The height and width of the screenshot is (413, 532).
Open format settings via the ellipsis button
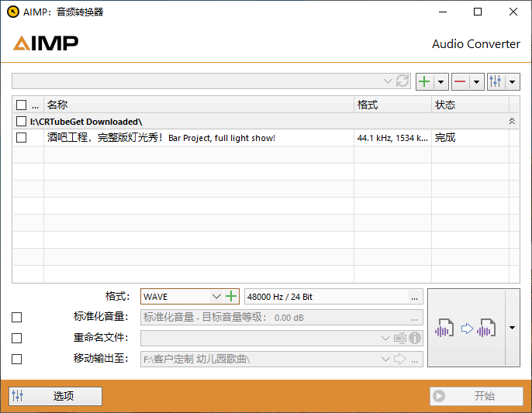coord(414,298)
